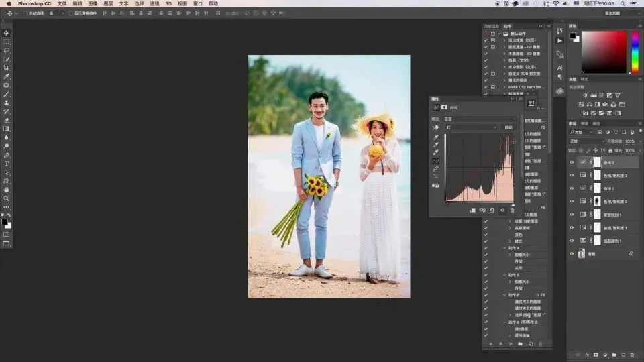Image resolution: width=644 pixels, height=362 pixels.
Task: Click the 自动 button in Curves
Action: pos(508,127)
